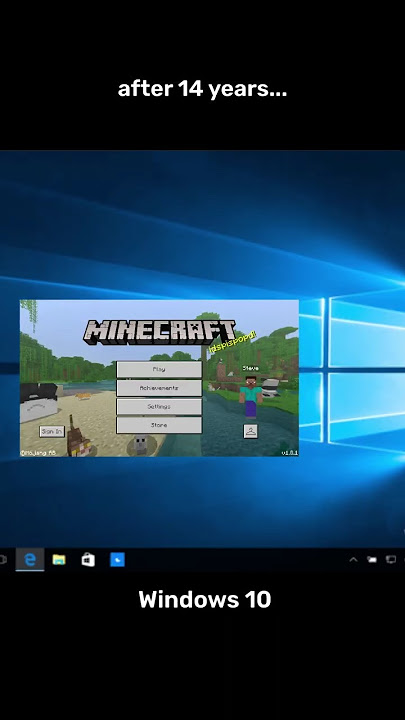The width and height of the screenshot is (405, 720).
Task: Open Microsoft Store from the taskbar
Action: (x=88, y=560)
